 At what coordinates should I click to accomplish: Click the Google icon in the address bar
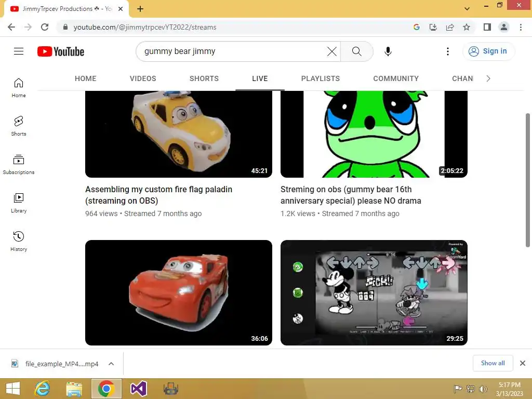[x=417, y=27]
